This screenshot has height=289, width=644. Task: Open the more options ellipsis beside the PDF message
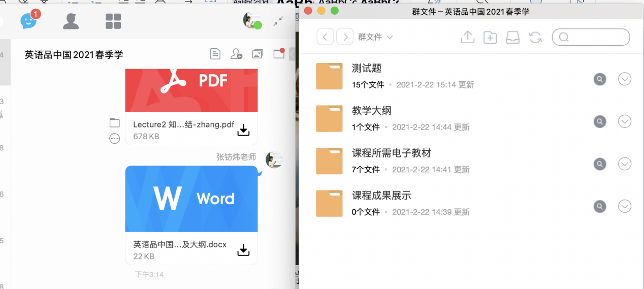point(115,138)
